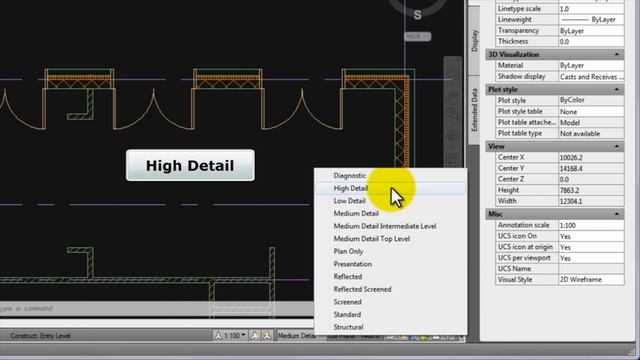Edit the Height value 7863.2
Screen dimensions: 640x360
pos(591,190)
